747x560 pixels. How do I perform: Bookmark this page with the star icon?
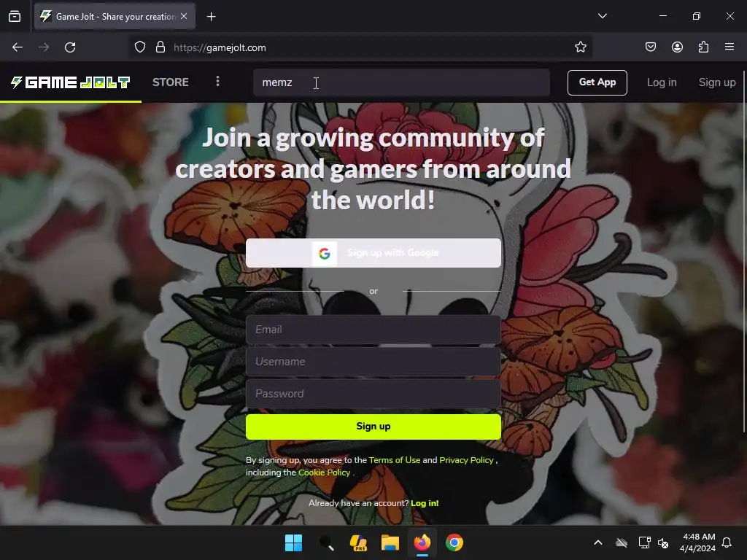(580, 47)
